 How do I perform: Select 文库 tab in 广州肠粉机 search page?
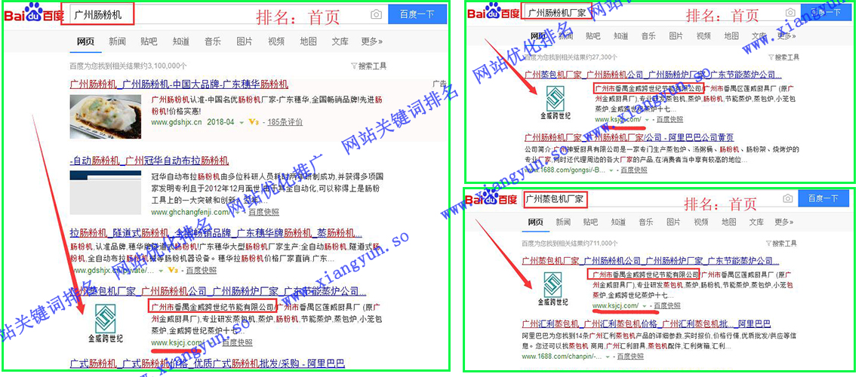[340, 41]
